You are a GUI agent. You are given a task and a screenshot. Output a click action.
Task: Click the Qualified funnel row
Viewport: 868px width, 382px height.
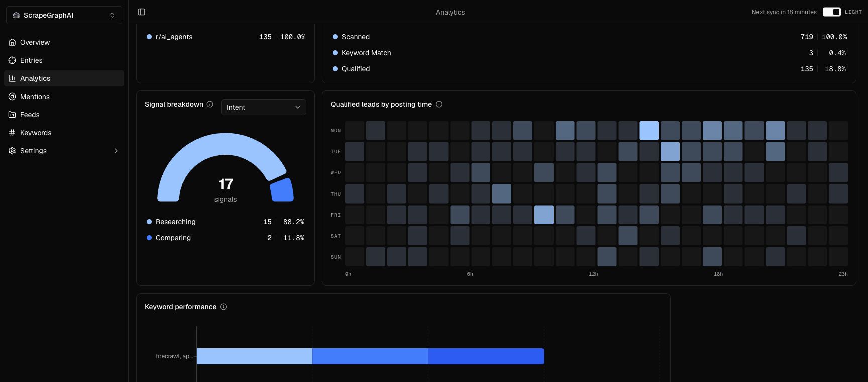point(589,69)
